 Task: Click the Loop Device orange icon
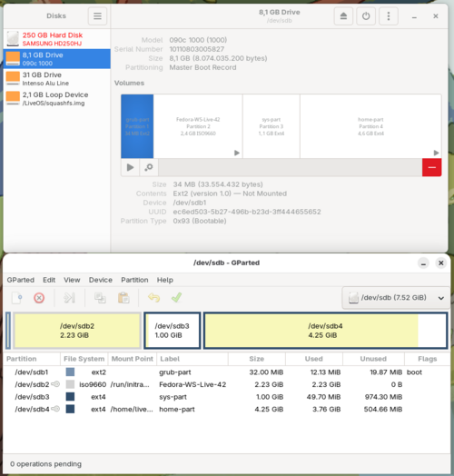[13, 98]
